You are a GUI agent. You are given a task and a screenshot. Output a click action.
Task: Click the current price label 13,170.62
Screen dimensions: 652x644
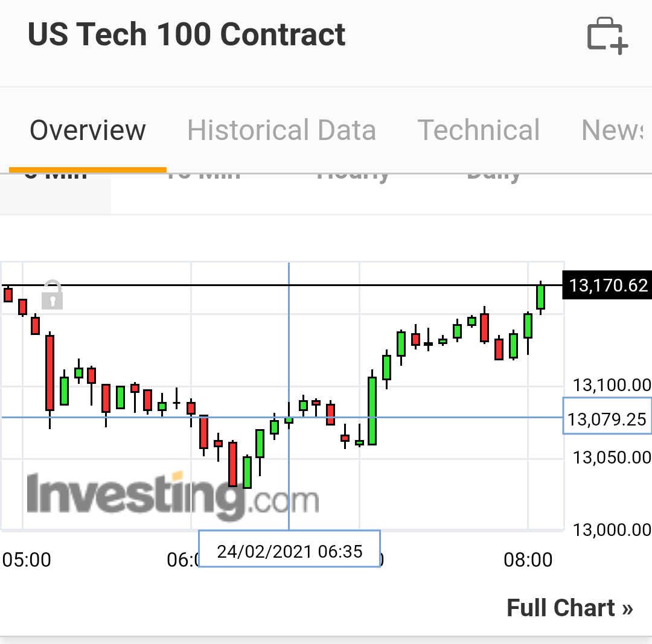(x=608, y=285)
